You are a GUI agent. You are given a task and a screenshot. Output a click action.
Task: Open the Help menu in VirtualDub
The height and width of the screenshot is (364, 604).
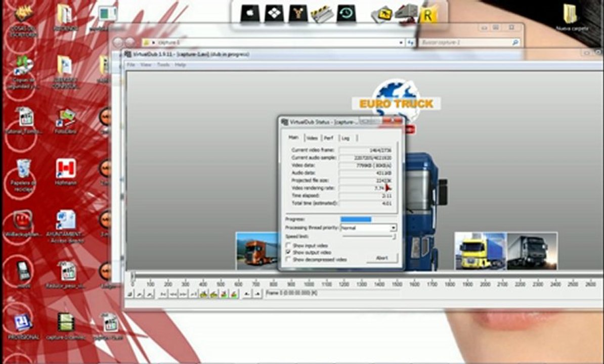point(180,65)
